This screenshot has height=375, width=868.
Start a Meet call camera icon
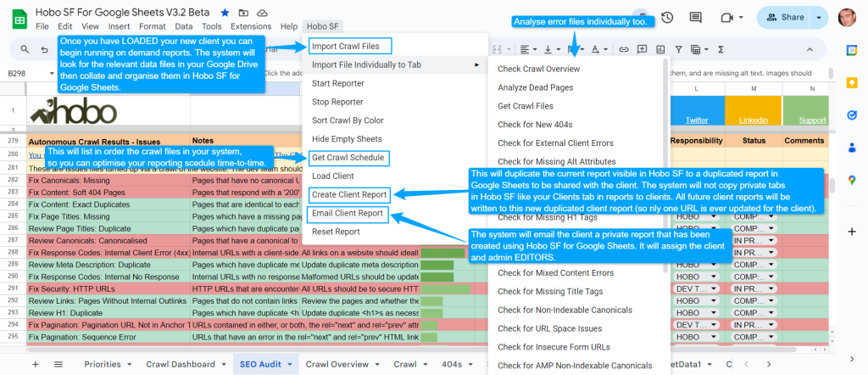click(726, 18)
